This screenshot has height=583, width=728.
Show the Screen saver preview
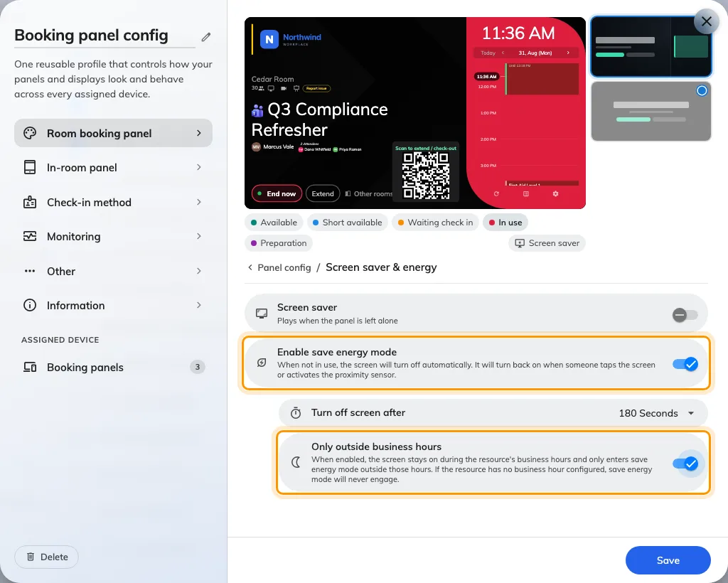coord(547,242)
